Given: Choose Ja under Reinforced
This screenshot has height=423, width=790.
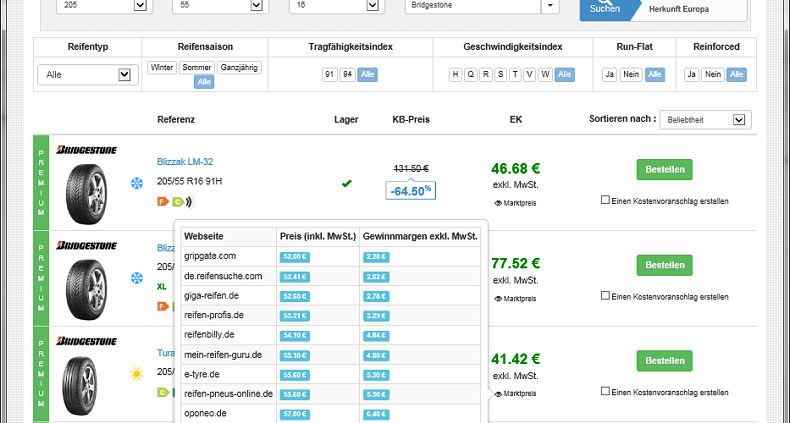Looking at the screenshot, I should 692,75.
